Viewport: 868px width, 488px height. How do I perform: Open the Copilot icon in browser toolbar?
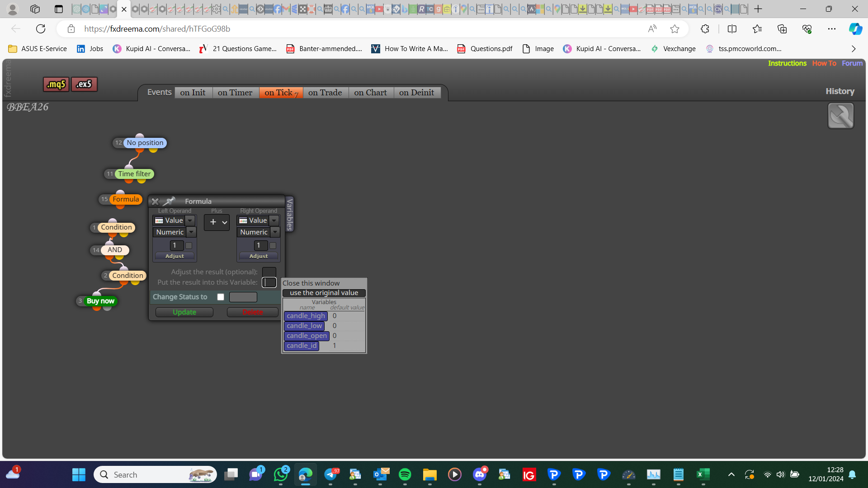pyautogui.click(x=855, y=29)
